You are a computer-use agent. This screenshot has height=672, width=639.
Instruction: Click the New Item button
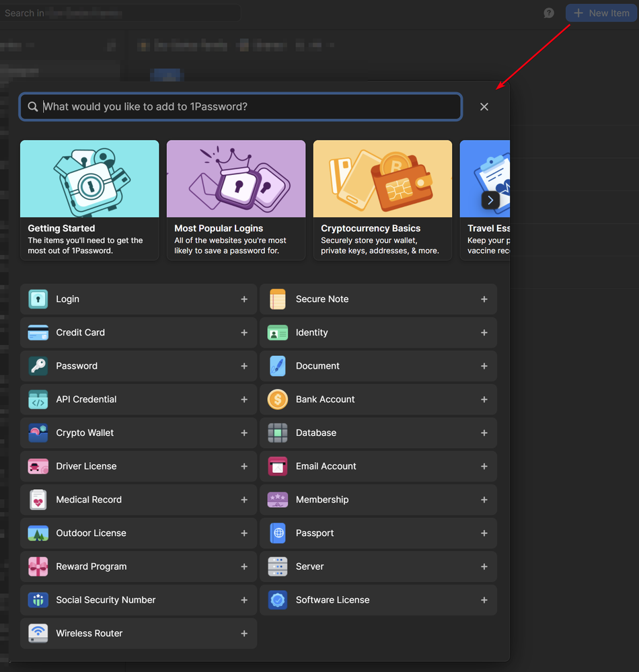point(601,13)
